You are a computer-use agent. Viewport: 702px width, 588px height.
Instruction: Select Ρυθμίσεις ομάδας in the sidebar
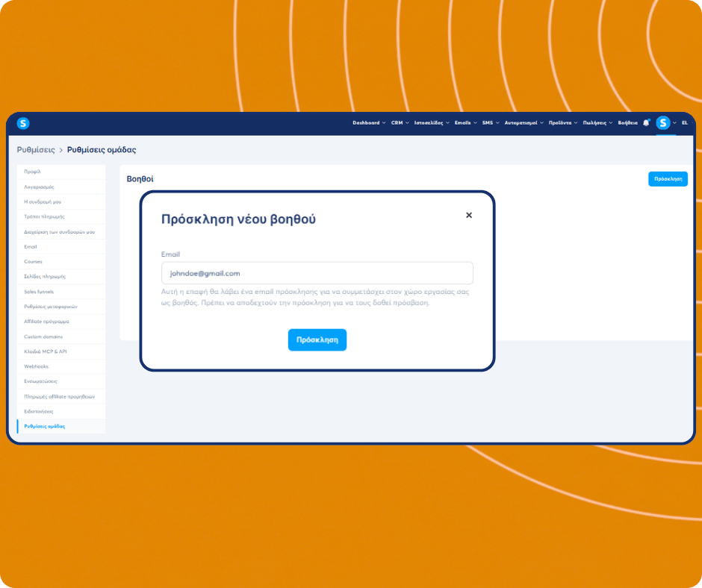tap(61, 427)
